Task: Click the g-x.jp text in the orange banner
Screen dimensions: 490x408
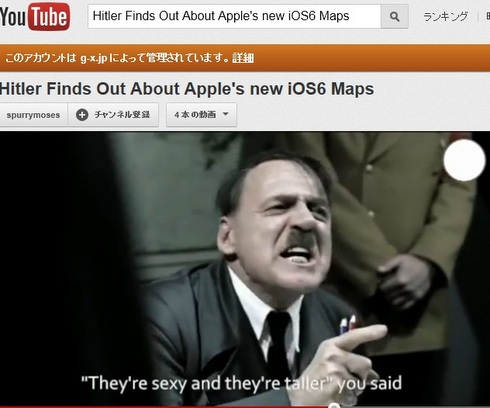Action: click(x=94, y=58)
